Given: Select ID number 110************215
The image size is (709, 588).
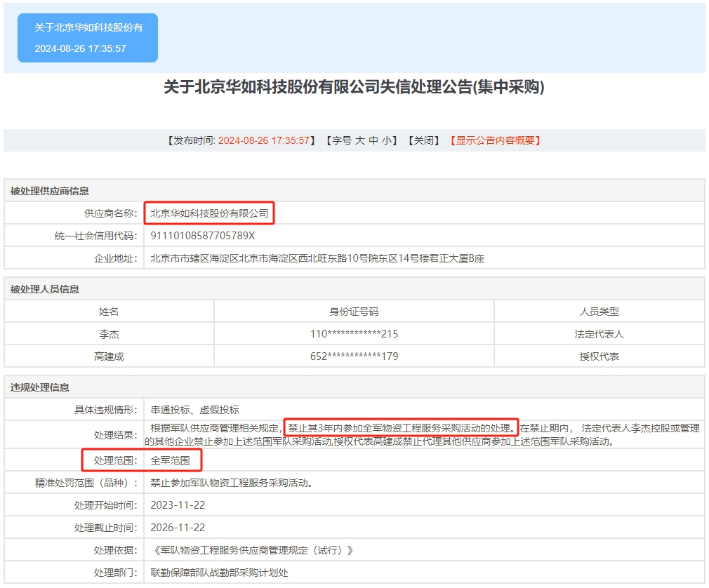Looking at the screenshot, I should (x=354, y=334).
